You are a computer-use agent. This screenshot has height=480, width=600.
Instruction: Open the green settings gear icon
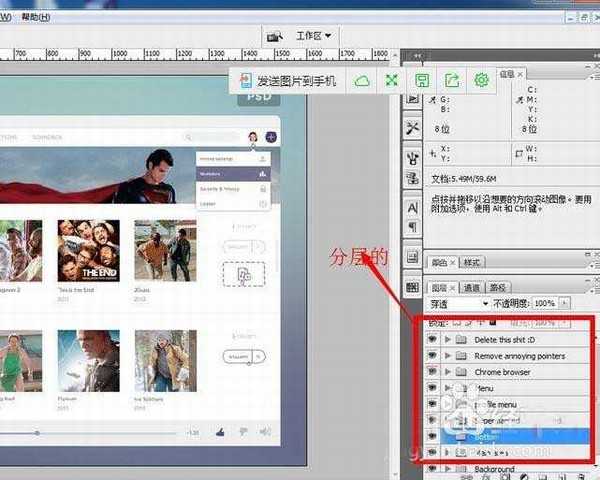click(481, 80)
